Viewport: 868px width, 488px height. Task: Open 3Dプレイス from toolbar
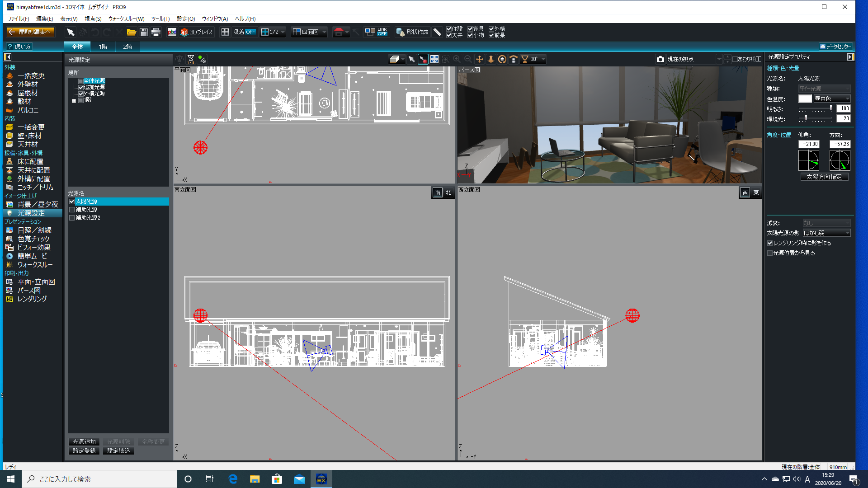197,32
